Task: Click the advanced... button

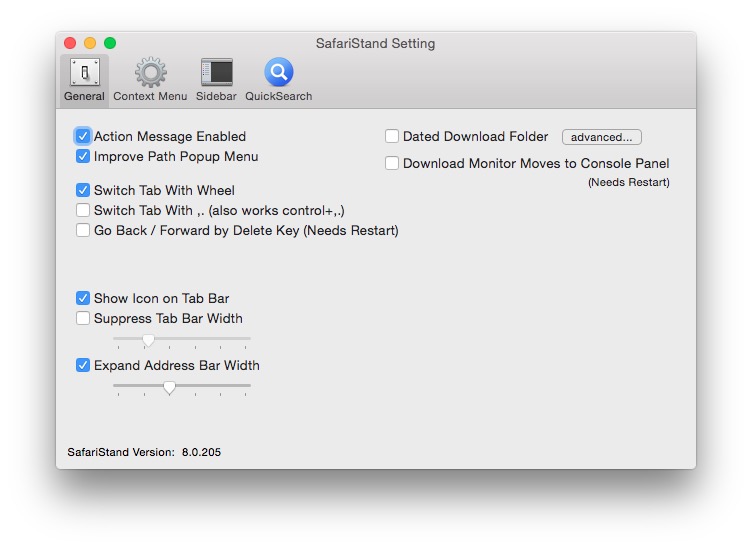Action: point(601,137)
